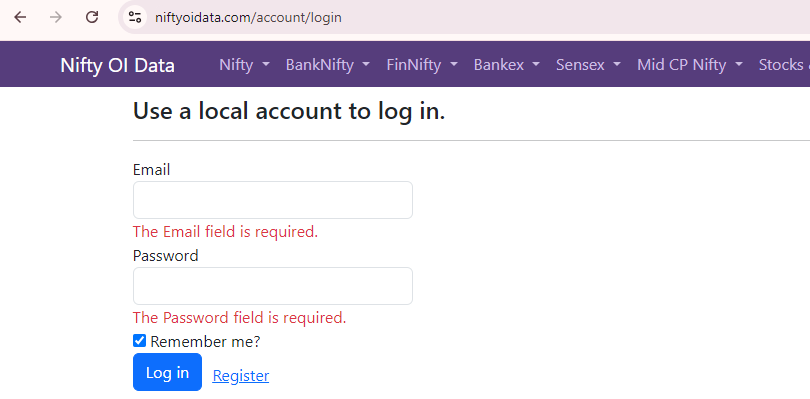Screen dimensions: 810x399
Task: Click the blue Log in button
Action: tap(167, 372)
